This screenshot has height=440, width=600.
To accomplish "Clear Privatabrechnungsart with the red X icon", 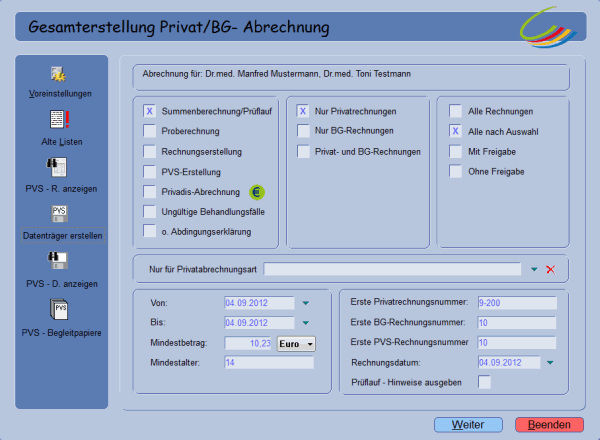I will click(550, 269).
